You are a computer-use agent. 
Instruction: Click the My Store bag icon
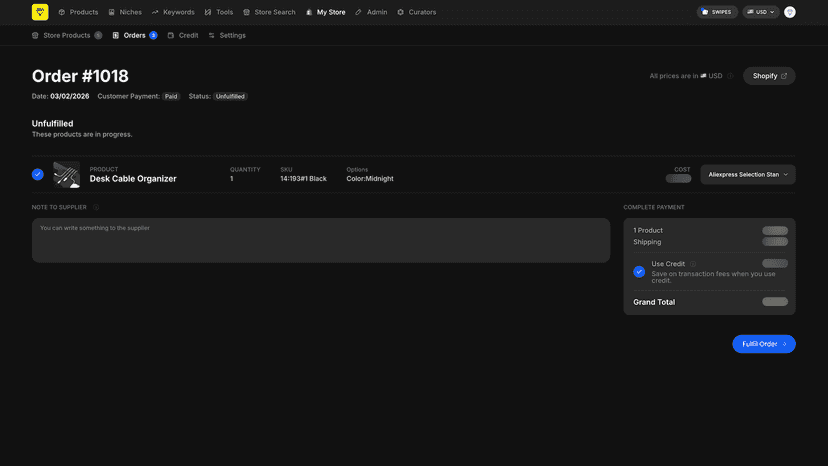(309, 12)
